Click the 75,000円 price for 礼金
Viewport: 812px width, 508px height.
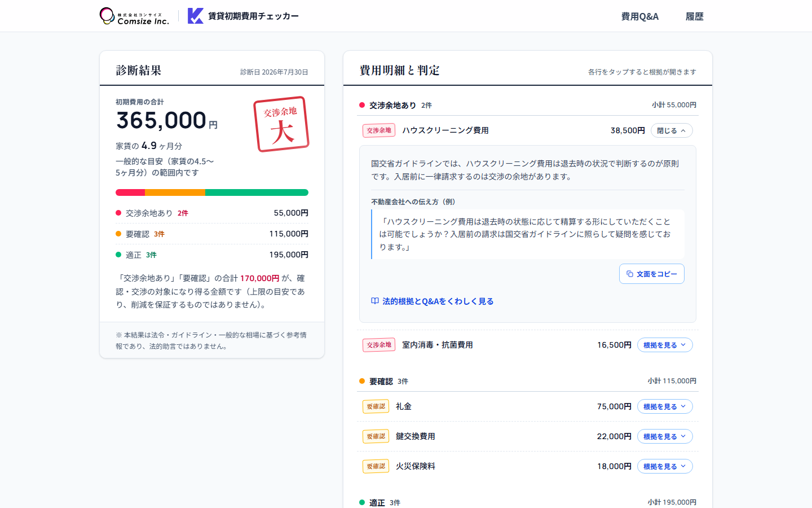pos(614,406)
